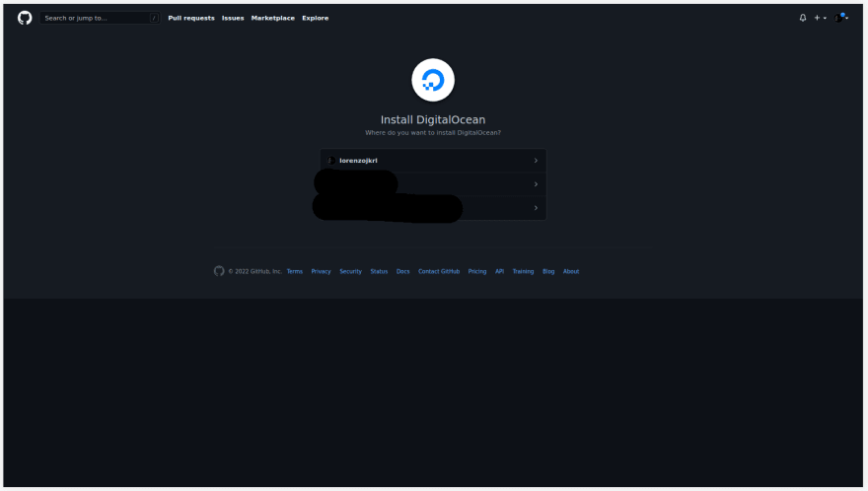Click the DigitalOcean app logo
Screen dimensions: 868x491
[x=433, y=80]
